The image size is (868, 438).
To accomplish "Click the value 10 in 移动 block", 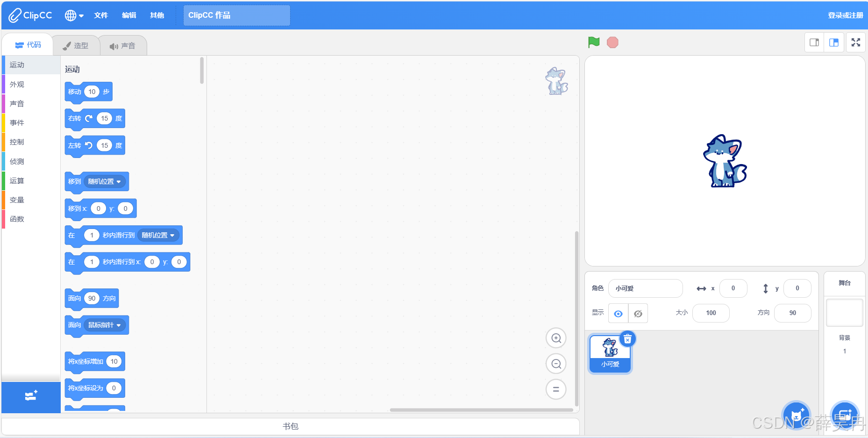I will [x=92, y=92].
